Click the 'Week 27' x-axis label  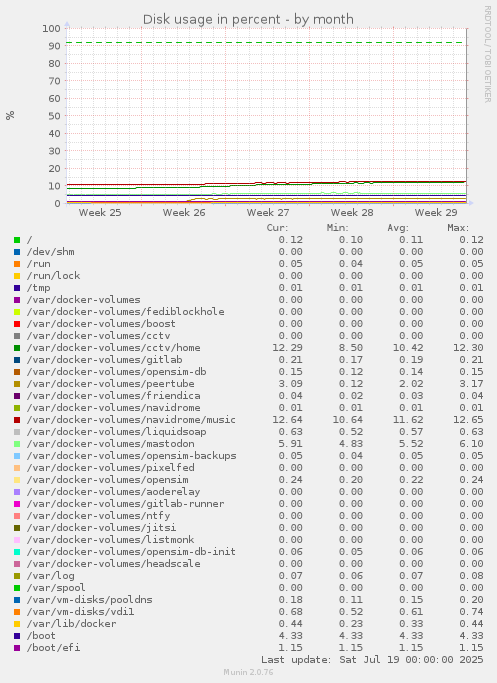(x=268, y=213)
